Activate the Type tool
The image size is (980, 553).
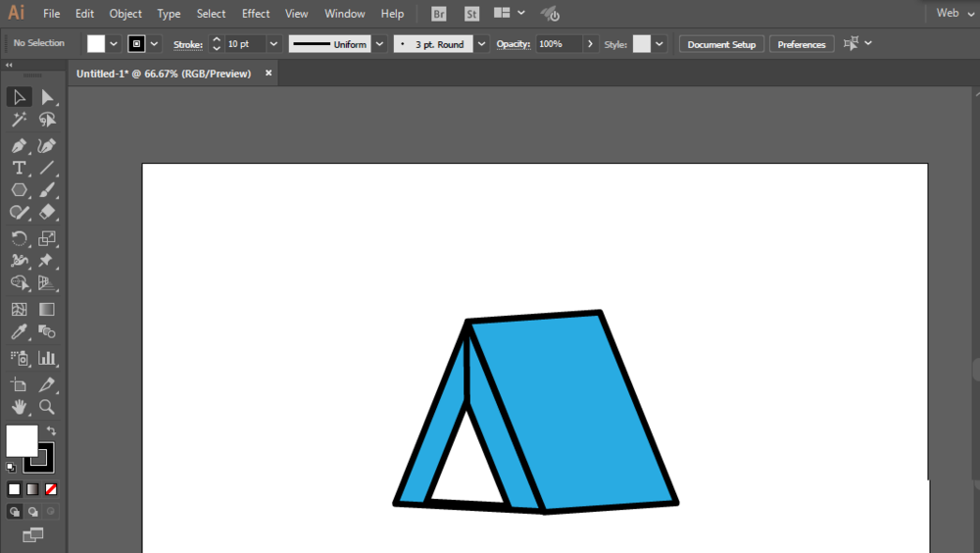pos(19,168)
